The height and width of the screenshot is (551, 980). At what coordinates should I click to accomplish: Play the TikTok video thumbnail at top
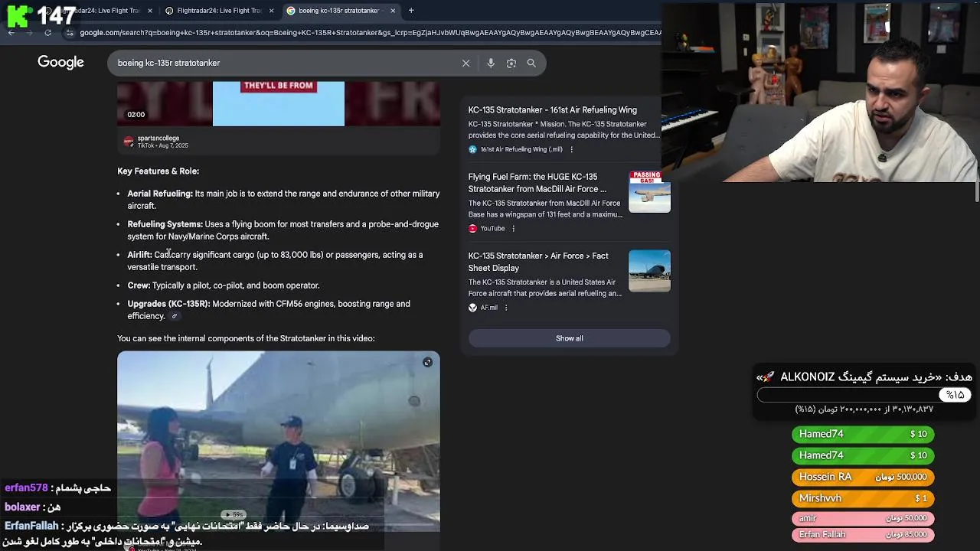pyautogui.click(x=279, y=103)
